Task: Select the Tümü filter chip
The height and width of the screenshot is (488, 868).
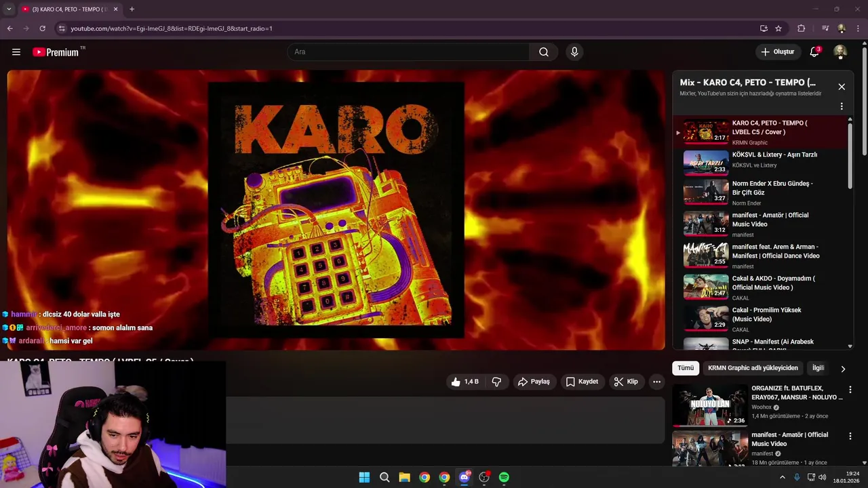Action: pos(686,368)
